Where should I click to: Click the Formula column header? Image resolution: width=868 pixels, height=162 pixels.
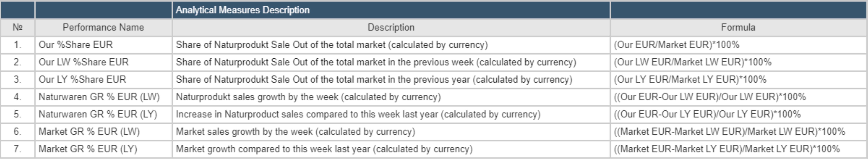[x=738, y=27]
